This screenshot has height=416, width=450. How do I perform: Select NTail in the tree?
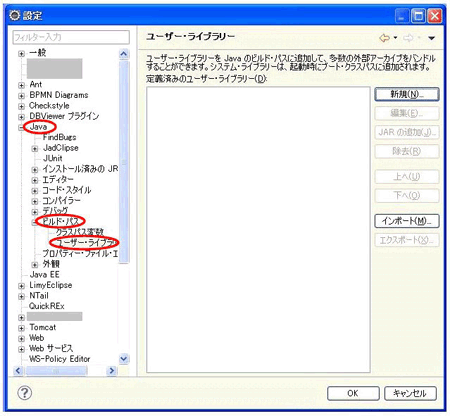[x=39, y=296]
